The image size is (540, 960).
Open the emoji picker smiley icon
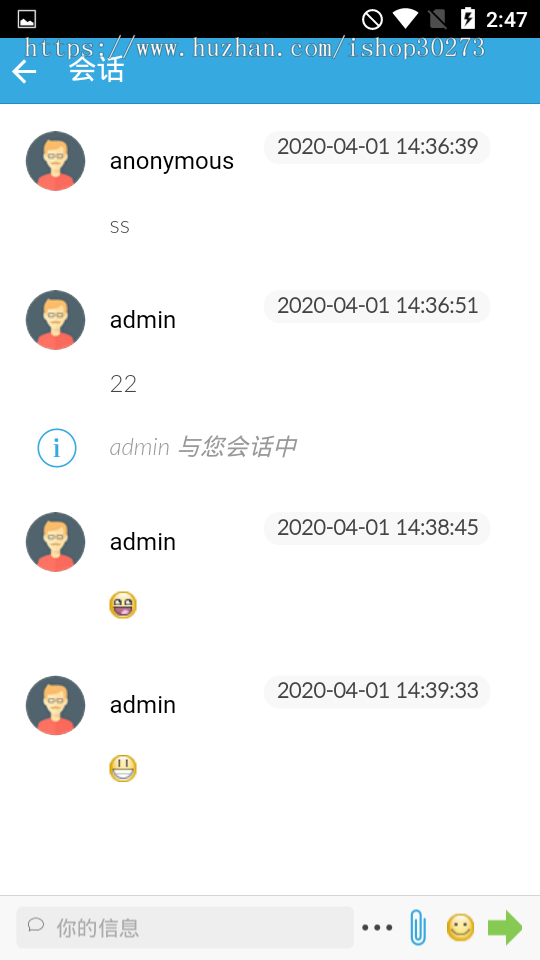coord(460,927)
